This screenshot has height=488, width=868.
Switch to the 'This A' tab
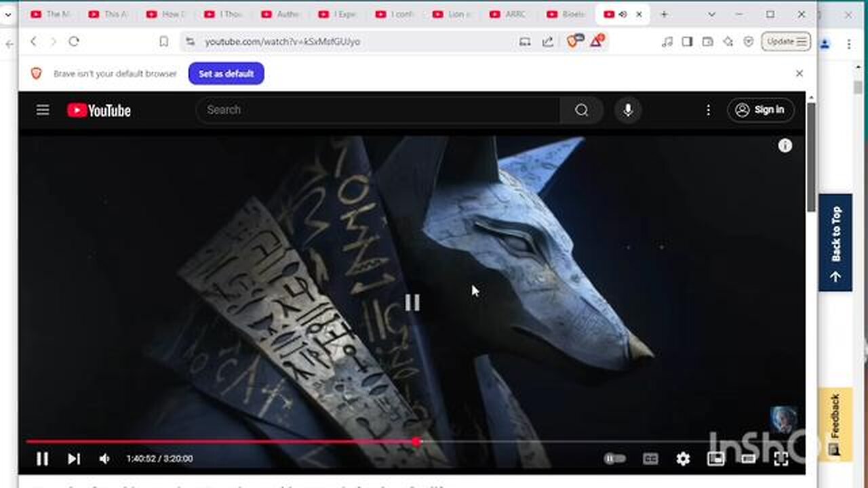(x=108, y=14)
